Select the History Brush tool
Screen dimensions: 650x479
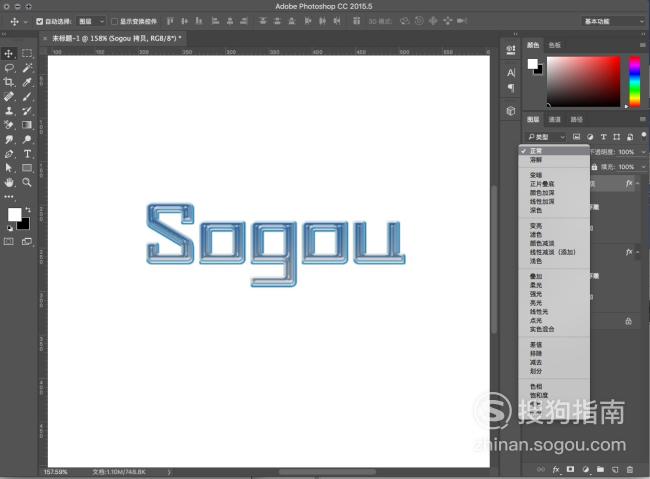(27, 111)
